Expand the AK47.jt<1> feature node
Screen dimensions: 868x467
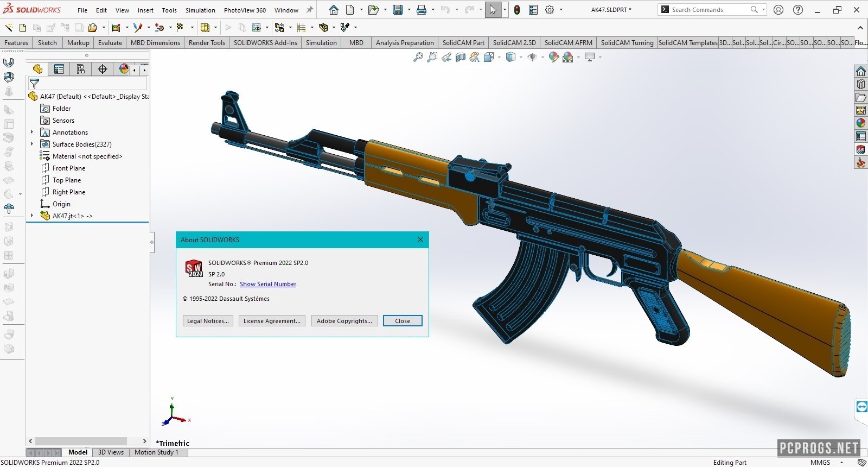tap(32, 216)
